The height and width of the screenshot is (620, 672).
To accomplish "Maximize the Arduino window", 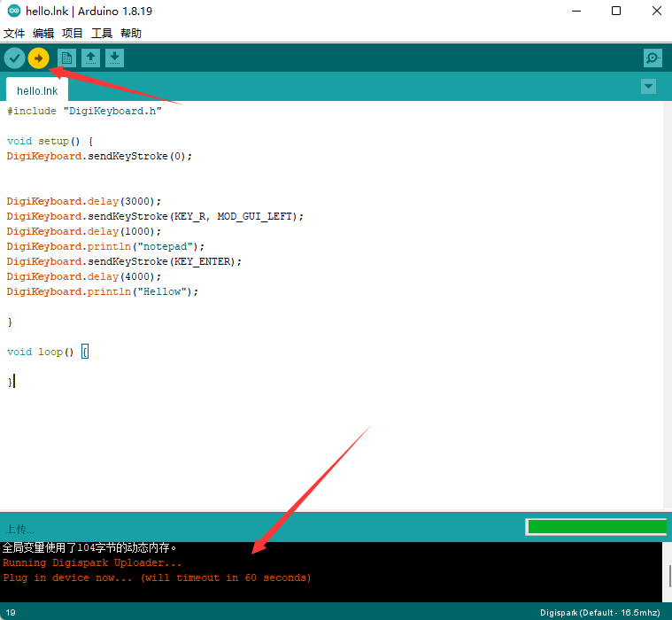I will pos(616,11).
